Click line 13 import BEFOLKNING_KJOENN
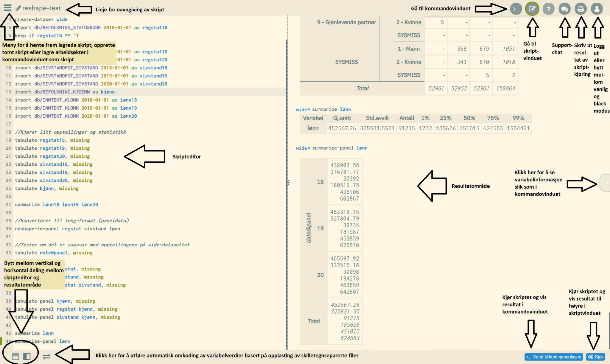The image size is (610, 364). pos(65,92)
